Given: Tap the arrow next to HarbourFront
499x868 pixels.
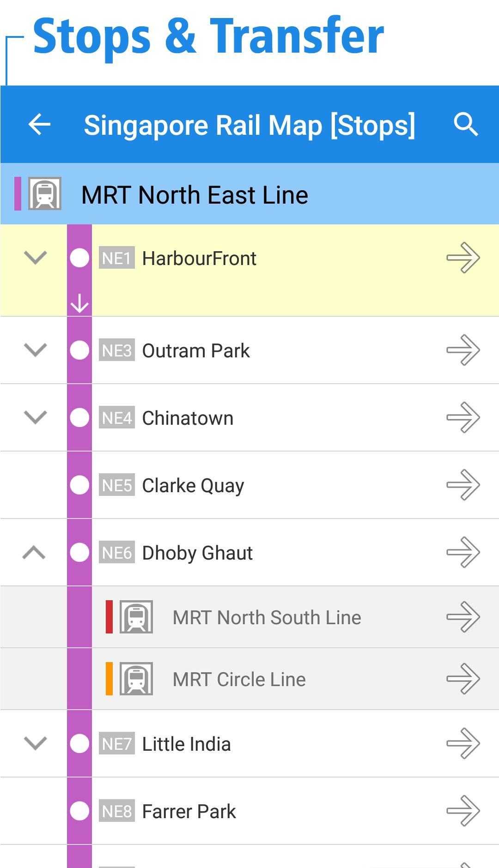Looking at the screenshot, I should [x=463, y=258].
